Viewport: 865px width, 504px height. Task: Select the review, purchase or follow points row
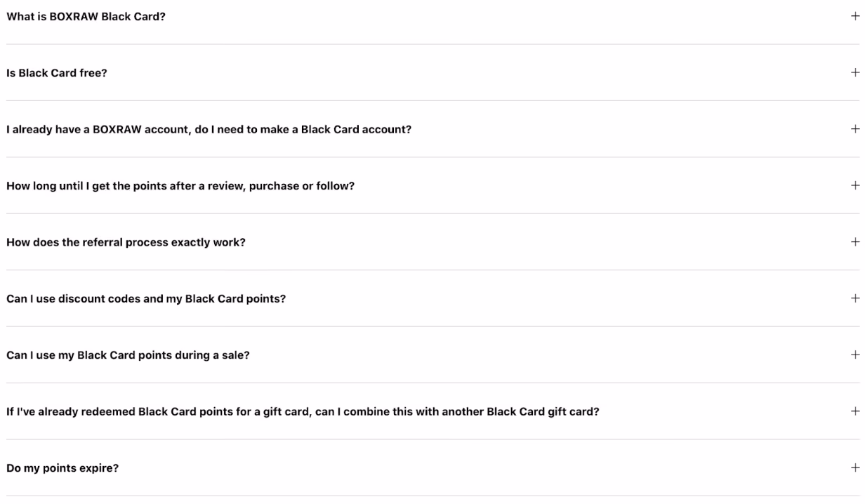pos(432,185)
